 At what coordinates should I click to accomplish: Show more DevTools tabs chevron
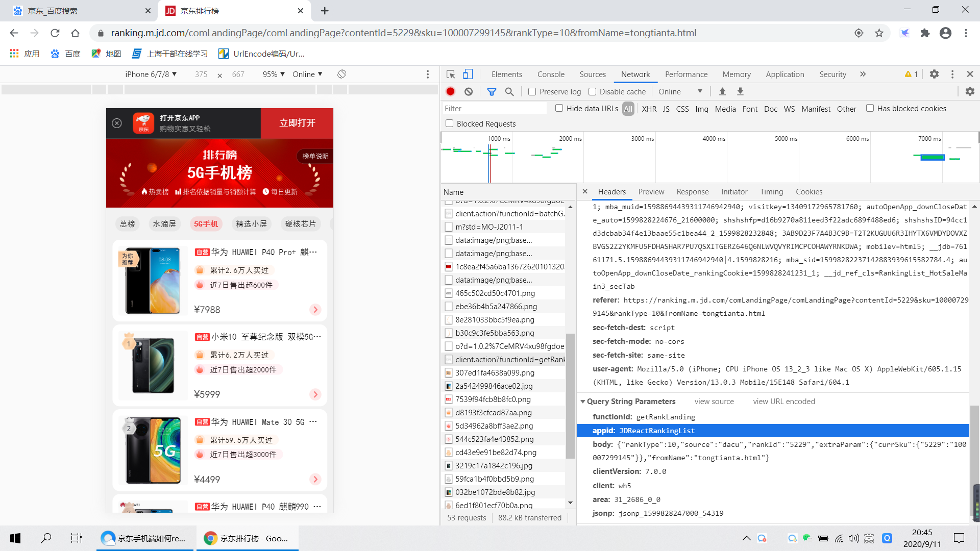(863, 74)
